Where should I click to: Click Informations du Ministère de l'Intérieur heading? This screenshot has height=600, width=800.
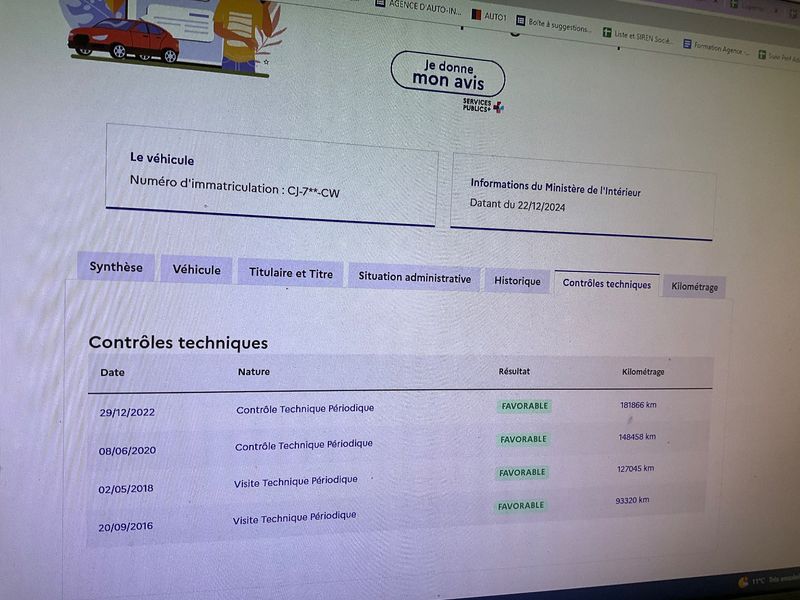tap(555, 187)
